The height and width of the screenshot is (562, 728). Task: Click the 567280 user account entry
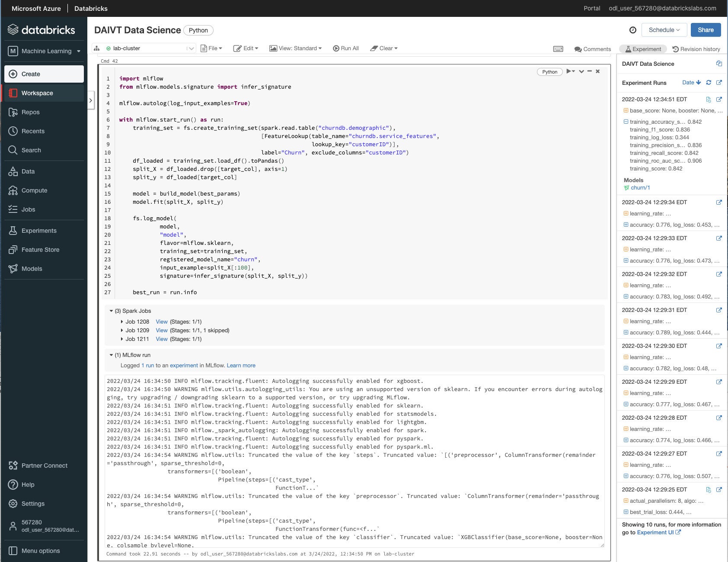click(44, 526)
